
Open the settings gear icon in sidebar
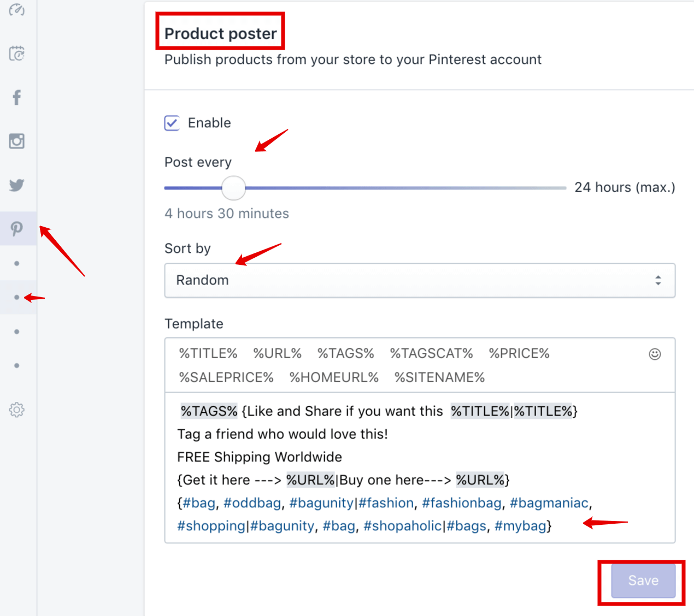pos(17,410)
